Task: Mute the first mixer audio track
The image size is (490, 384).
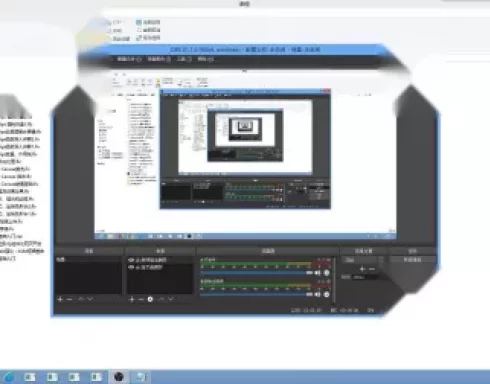Action: (317, 273)
